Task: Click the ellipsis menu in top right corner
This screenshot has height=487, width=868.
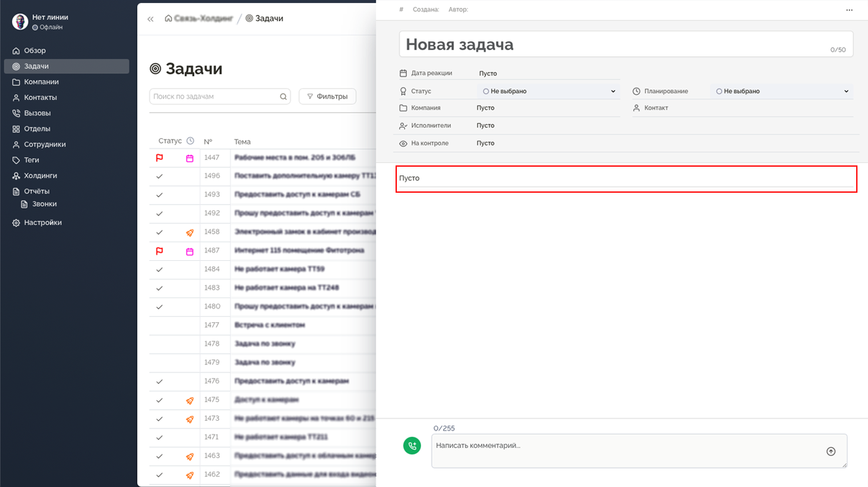Action: 849,9
